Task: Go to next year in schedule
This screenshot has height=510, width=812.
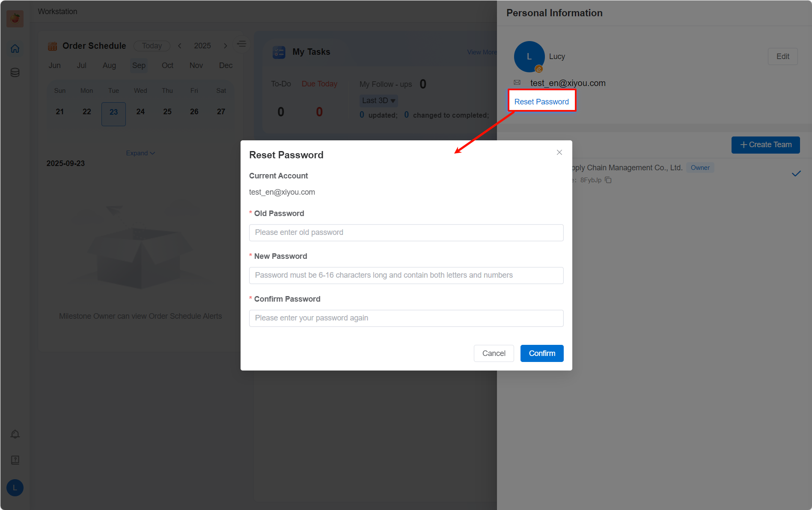Action: [225, 46]
